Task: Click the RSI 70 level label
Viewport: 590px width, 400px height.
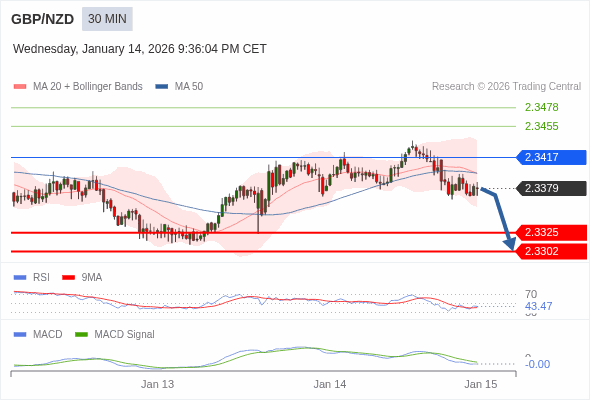Action: pos(531,294)
